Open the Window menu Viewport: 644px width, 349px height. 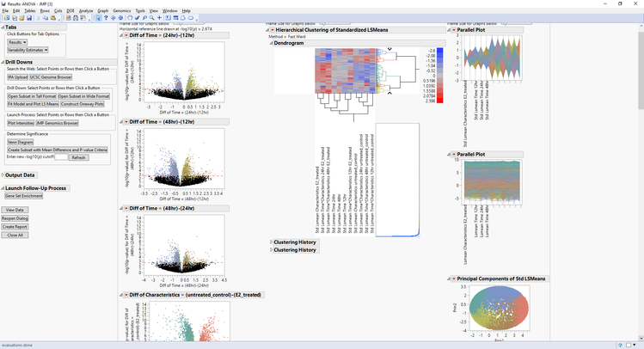click(169, 10)
